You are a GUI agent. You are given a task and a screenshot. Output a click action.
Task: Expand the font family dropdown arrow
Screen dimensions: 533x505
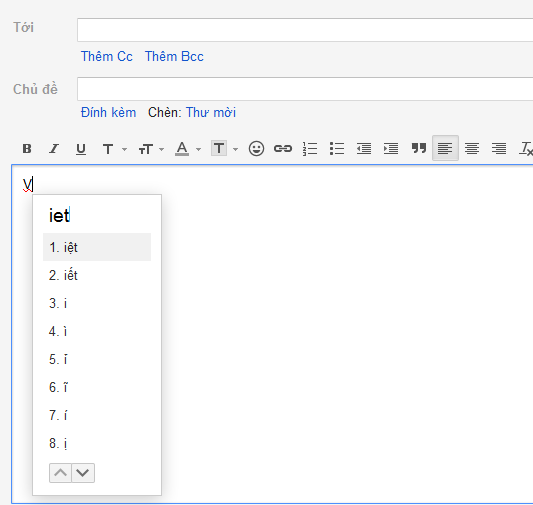pos(124,150)
